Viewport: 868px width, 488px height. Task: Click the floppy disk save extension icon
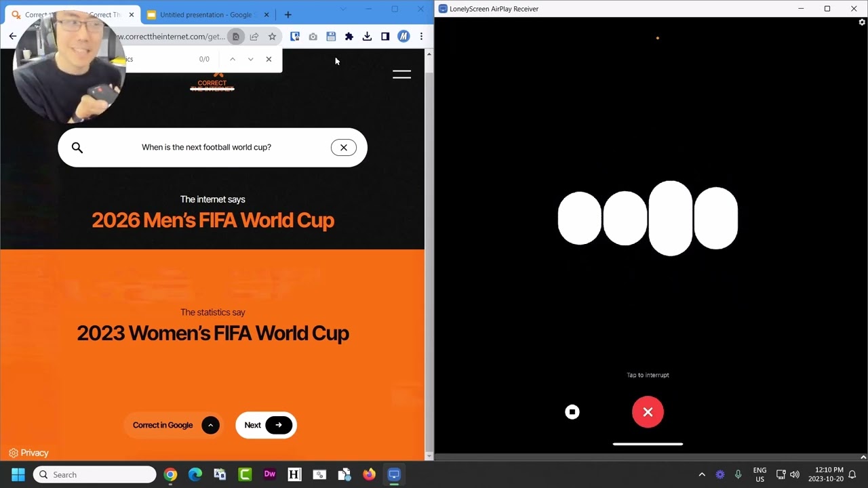331,37
